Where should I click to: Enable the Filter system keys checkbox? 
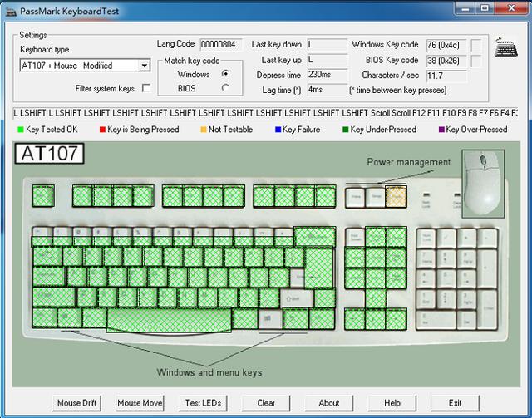click(146, 88)
